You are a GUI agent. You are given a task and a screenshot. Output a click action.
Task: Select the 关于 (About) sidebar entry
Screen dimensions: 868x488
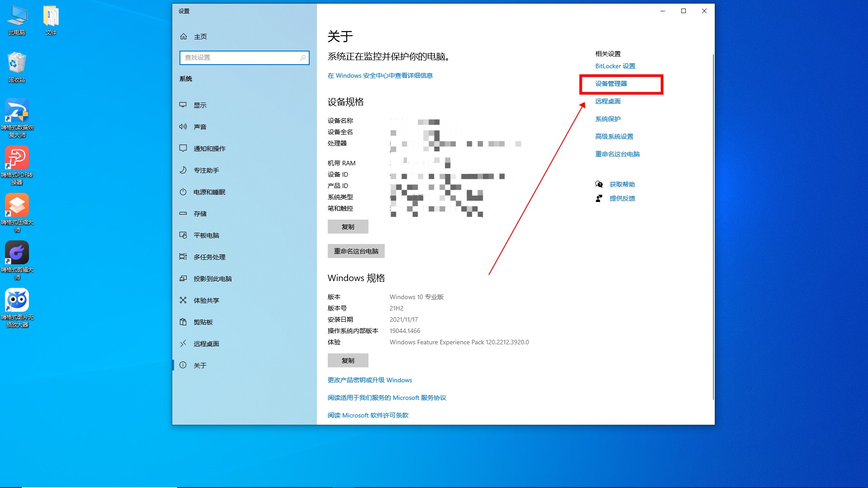pyautogui.click(x=199, y=365)
